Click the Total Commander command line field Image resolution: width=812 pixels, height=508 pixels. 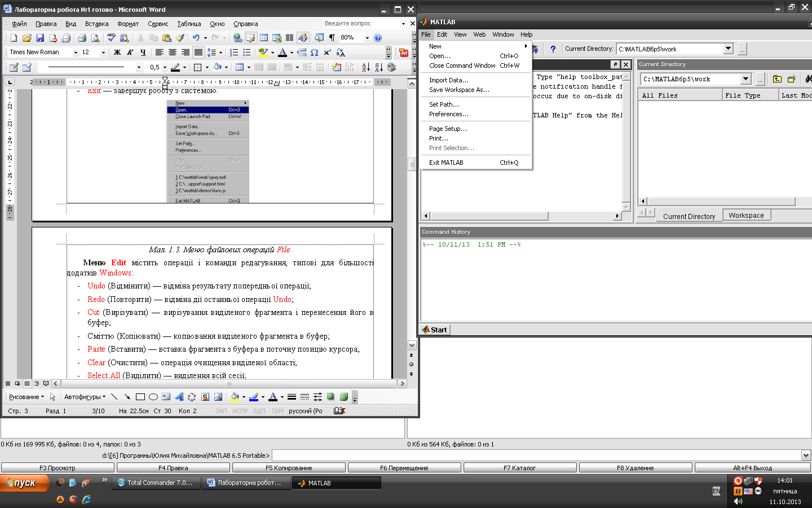[x=536, y=456]
